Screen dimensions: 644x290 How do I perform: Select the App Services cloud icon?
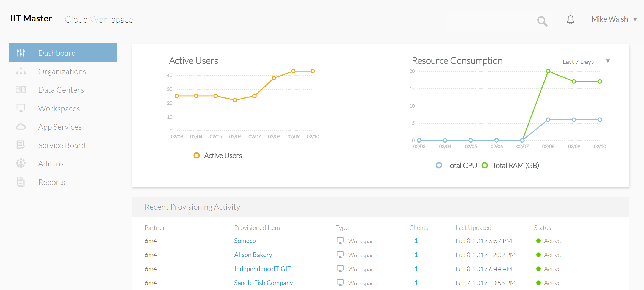click(21, 126)
